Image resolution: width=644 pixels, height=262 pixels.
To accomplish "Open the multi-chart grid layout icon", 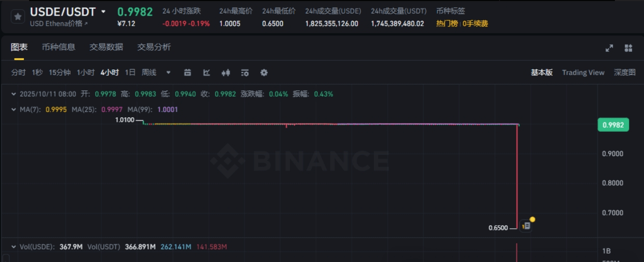I will 628,48.
